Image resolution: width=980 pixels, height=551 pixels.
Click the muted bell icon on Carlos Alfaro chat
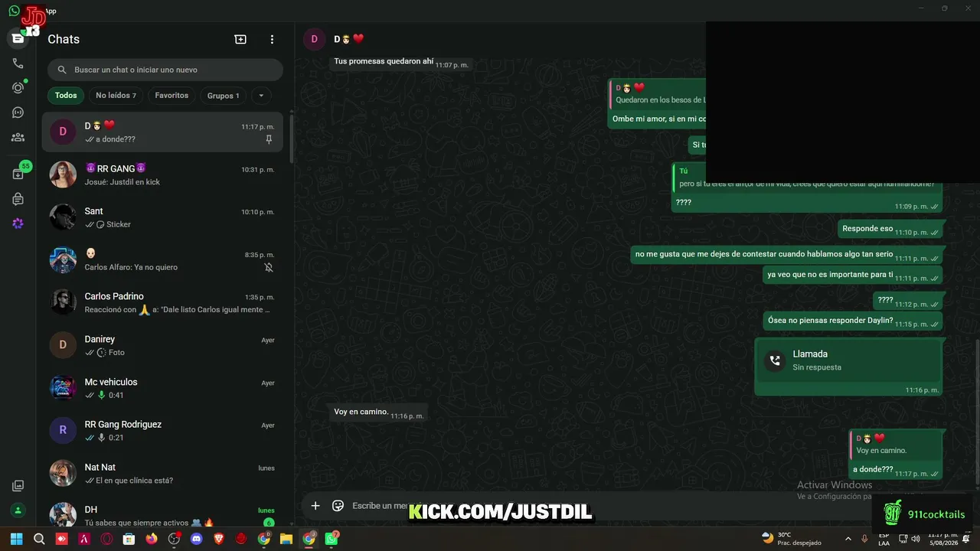(x=269, y=267)
